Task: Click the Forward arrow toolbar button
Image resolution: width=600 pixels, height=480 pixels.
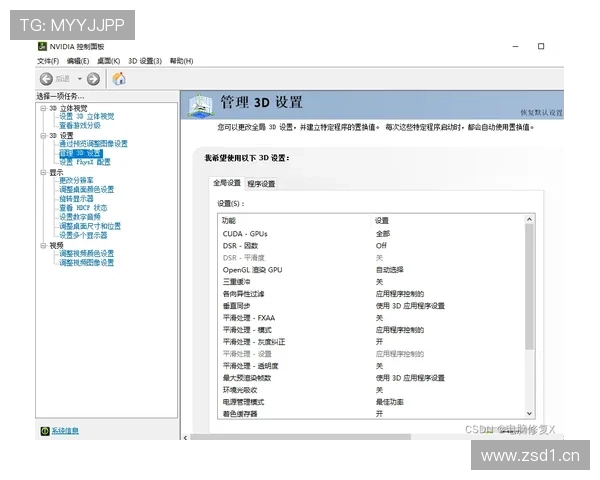Action: 93,79
